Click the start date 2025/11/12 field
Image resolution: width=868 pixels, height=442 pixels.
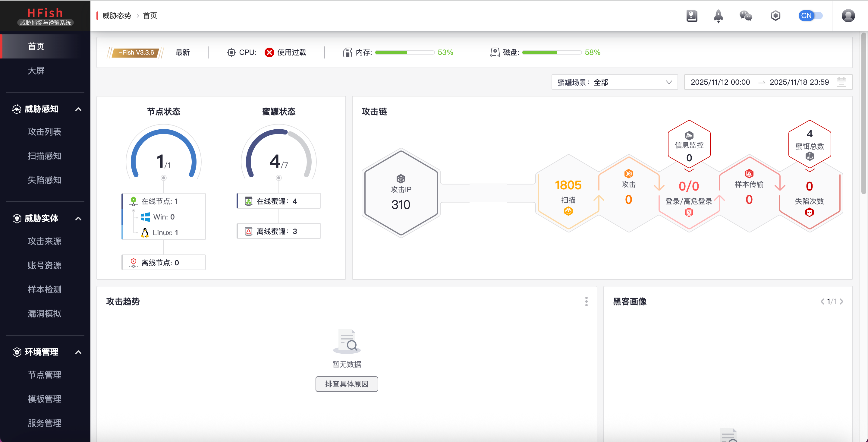tap(720, 82)
